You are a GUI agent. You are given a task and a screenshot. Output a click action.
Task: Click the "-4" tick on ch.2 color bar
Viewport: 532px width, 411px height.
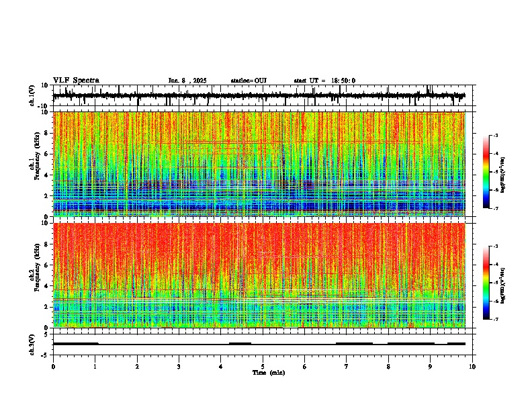coord(495,265)
